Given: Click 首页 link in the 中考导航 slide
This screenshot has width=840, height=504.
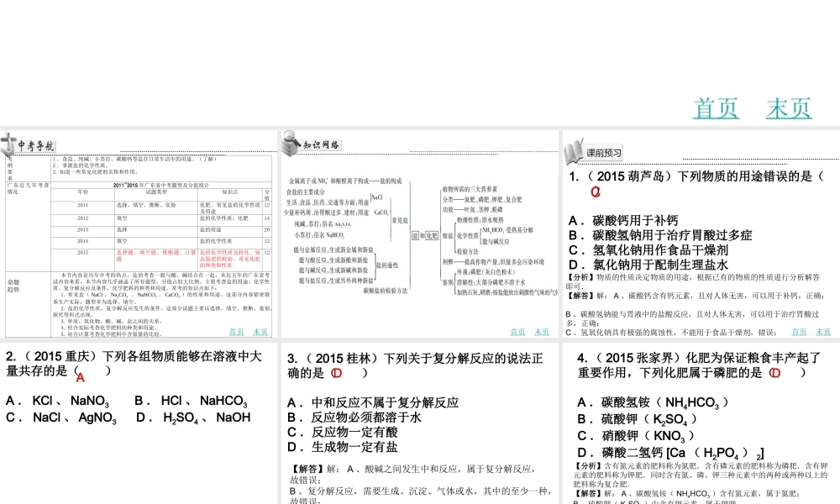Looking at the screenshot, I should tap(236, 332).
